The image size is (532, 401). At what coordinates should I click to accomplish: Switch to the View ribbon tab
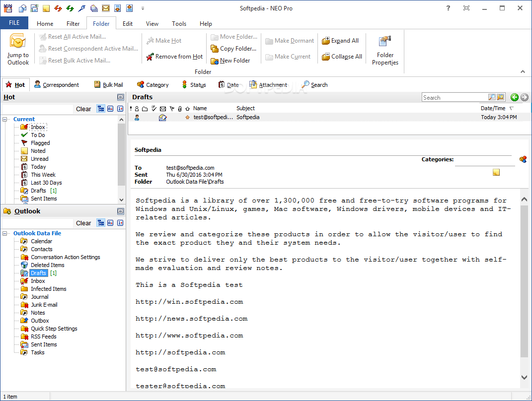click(x=152, y=24)
